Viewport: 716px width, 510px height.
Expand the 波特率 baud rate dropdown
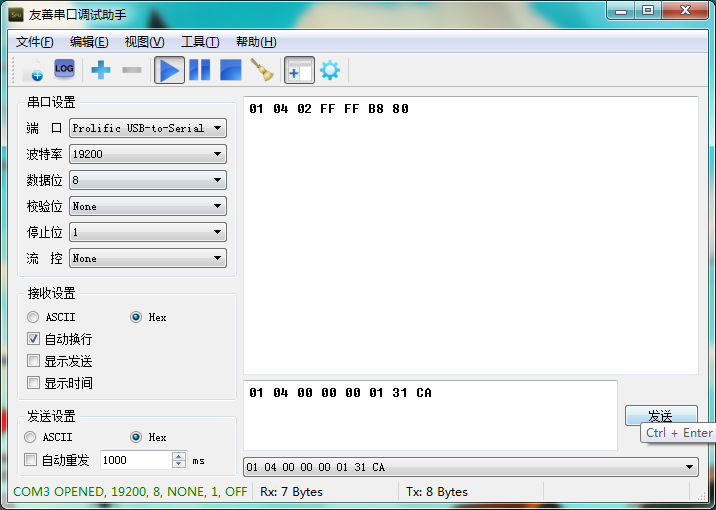[x=147, y=154]
